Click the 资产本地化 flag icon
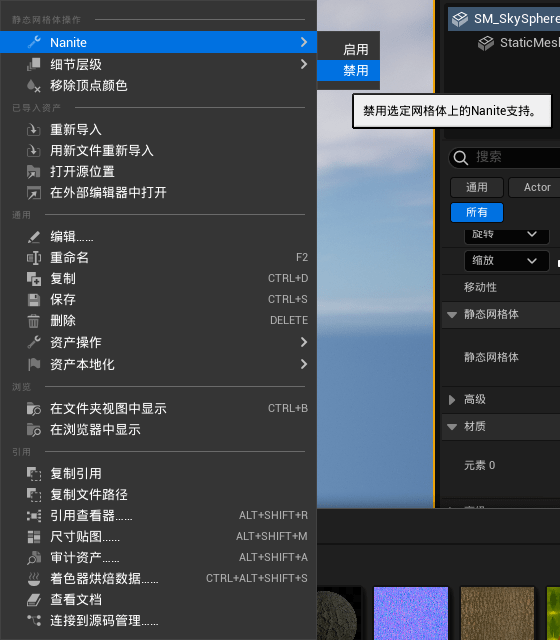560x640 pixels. coord(34,364)
